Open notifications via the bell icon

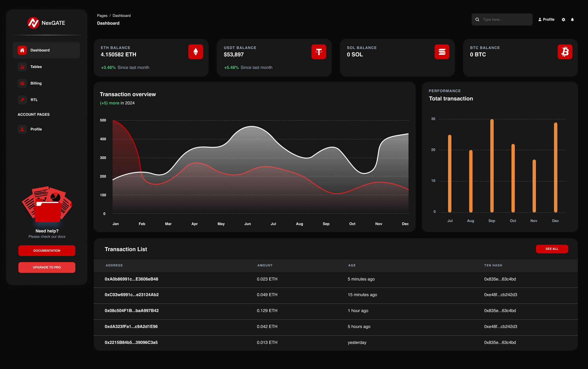pos(572,20)
